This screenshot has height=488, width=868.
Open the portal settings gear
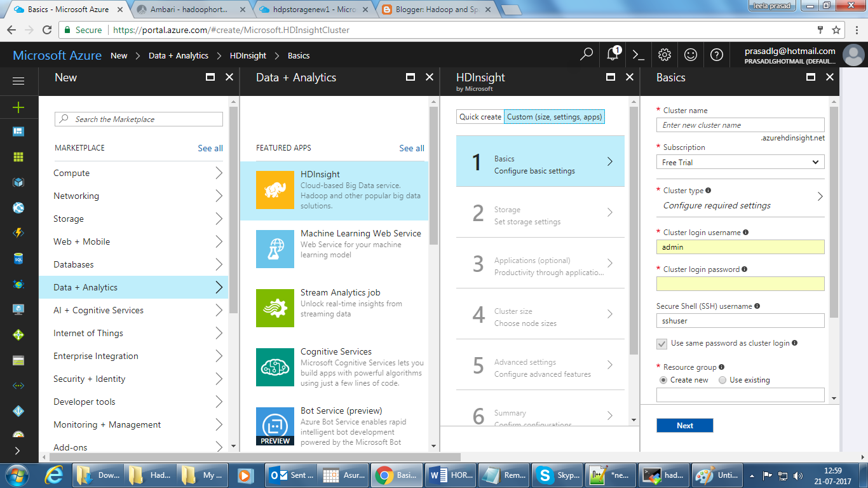coord(665,55)
